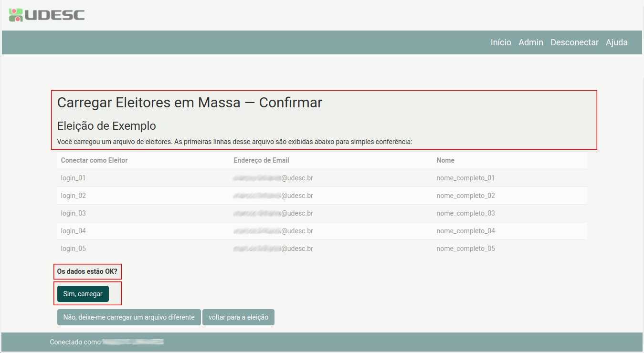Select the login_05 table entry
The image size is (644, 353).
[x=73, y=249]
